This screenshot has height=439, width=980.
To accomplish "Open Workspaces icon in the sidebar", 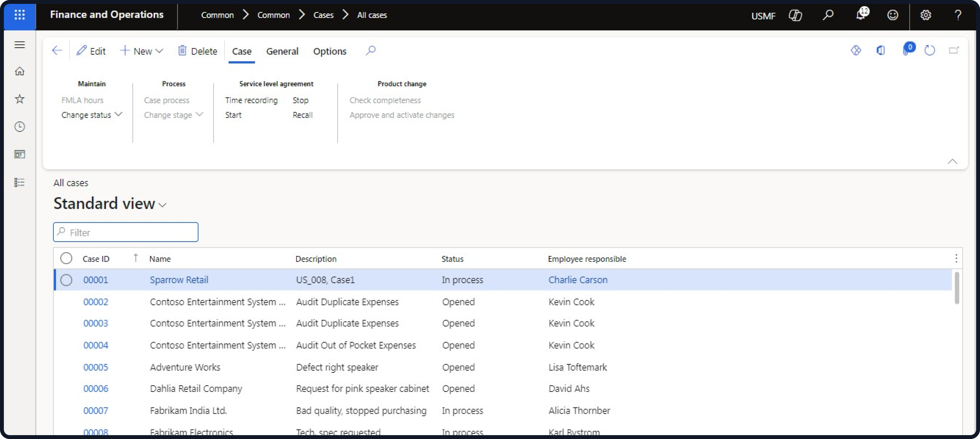I will [x=19, y=154].
